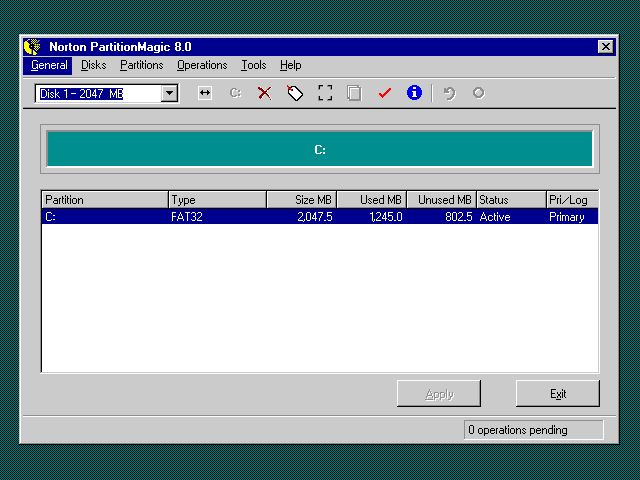
Task: Click the red X Delete partition icon
Action: (264, 93)
